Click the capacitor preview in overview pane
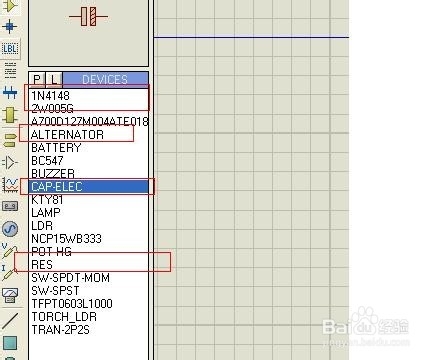Image resolution: width=439 pixels, height=360 pixels. 88,16
